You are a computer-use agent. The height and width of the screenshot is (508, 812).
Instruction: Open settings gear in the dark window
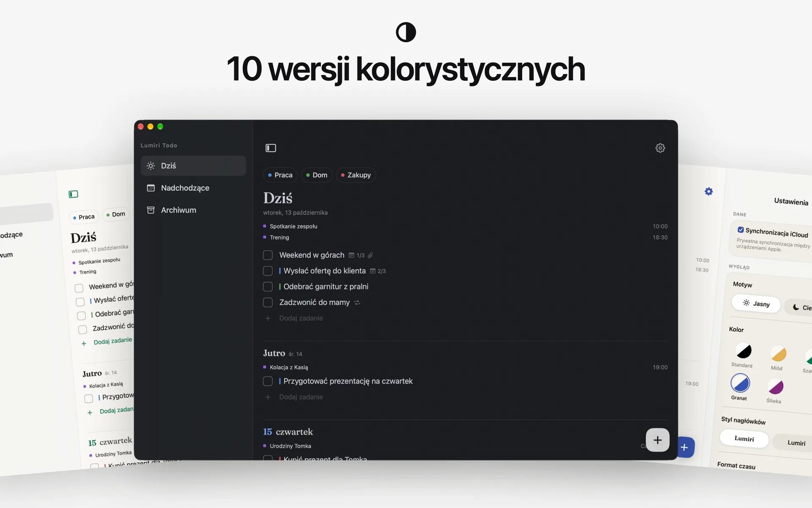pyautogui.click(x=660, y=148)
